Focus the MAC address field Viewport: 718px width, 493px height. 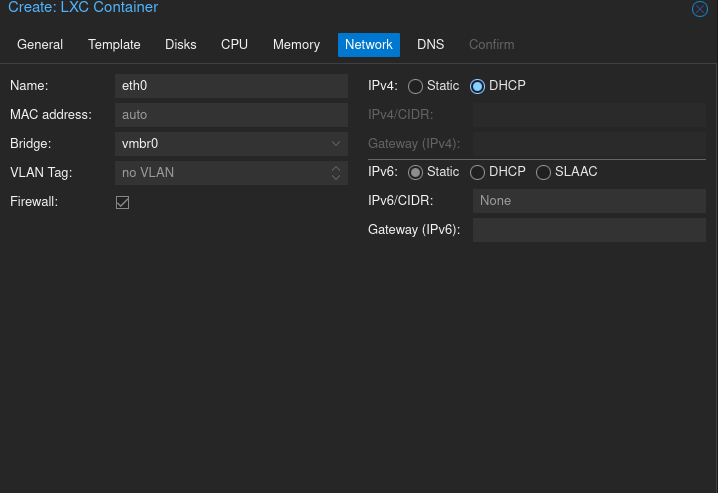pos(231,114)
